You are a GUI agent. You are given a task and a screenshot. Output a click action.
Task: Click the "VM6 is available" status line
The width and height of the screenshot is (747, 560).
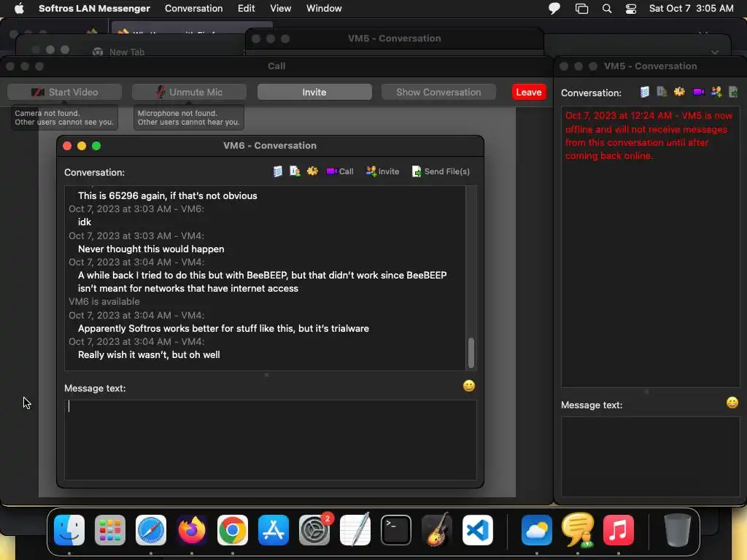tap(104, 301)
